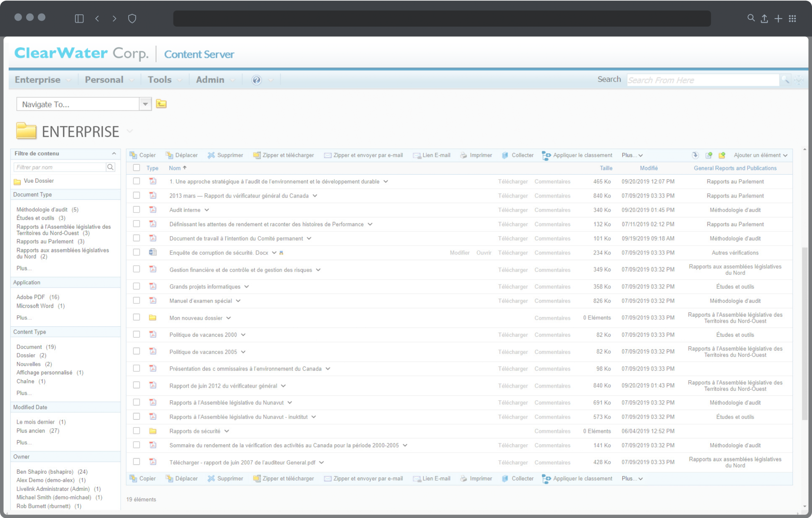The width and height of the screenshot is (812, 518).
Task: Collapse the Filtre de contenu panel
Action: pyautogui.click(x=114, y=153)
